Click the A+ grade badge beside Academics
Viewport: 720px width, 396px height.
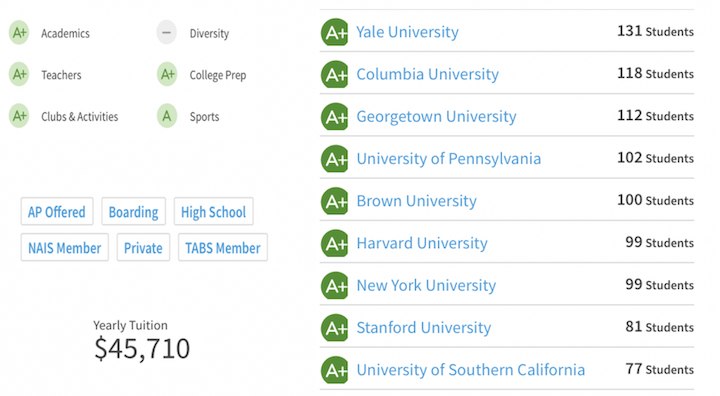click(x=19, y=33)
